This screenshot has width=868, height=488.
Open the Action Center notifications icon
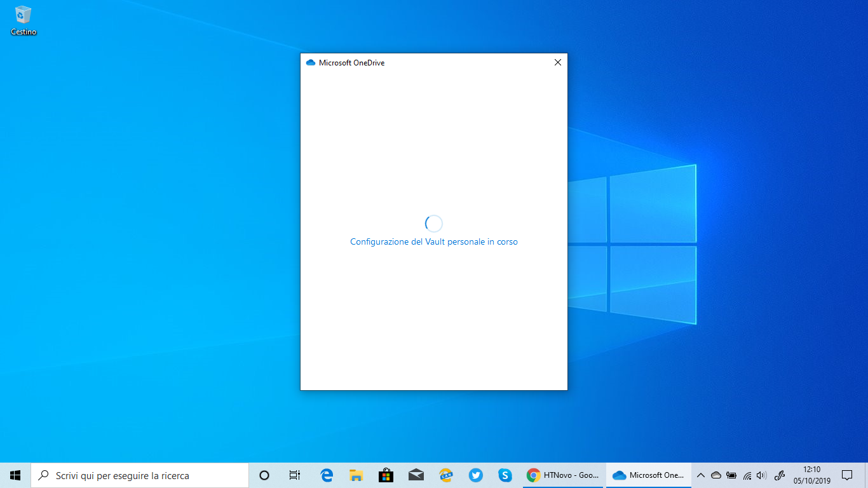(847, 475)
